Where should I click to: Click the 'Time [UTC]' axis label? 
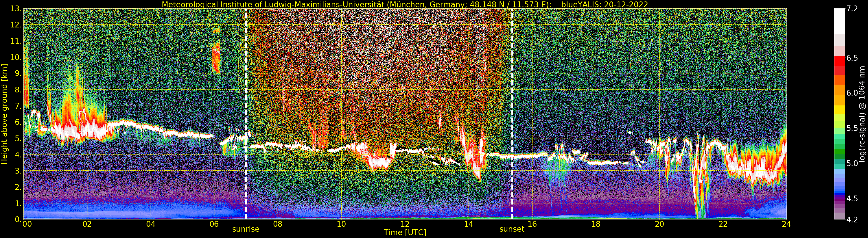(405, 233)
